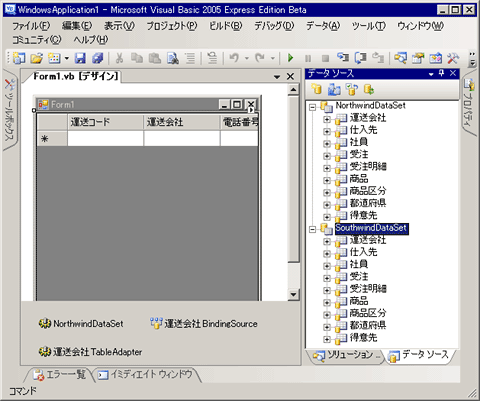Screen dimensions: 480x401
Task: Click the New Project toolbar icon
Action: [19, 58]
